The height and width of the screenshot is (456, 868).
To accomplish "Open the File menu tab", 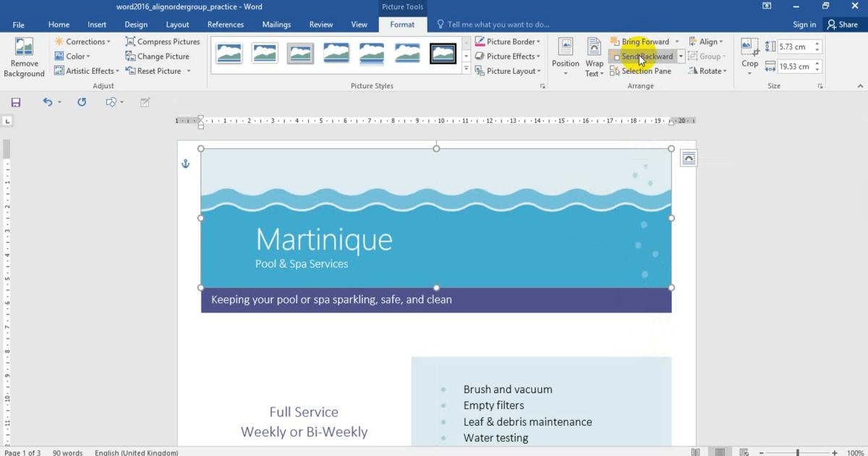I will click(x=18, y=25).
